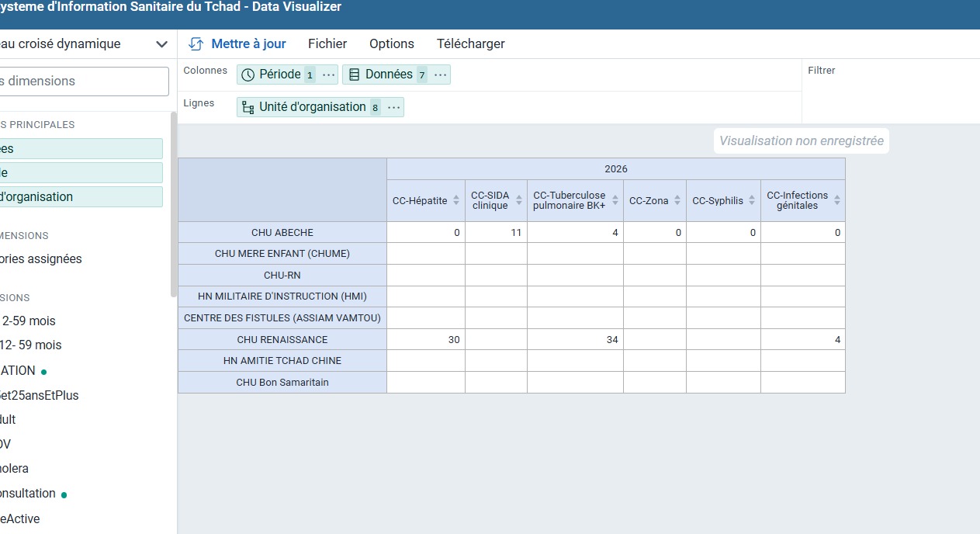Click the CHU ABECHE row header
The height and width of the screenshot is (534, 980).
282,233
